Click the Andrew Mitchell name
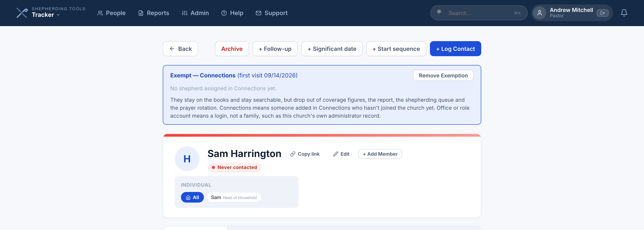This screenshot has width=644, height=230. [x=571, y=10]
